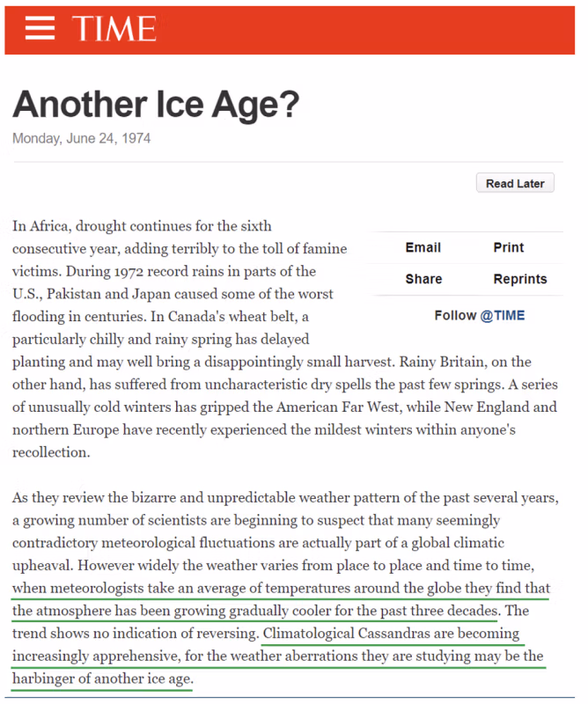This screenshot has height=704, width=588.
Task: Click the word "Follow" beside @TIME
Action: coord(455,315)
